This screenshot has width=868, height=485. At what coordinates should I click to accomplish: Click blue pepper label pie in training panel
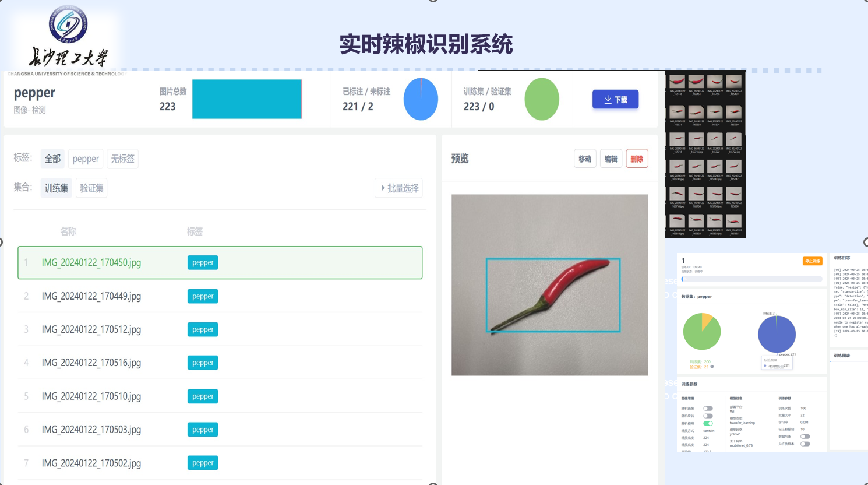point(777,334)
